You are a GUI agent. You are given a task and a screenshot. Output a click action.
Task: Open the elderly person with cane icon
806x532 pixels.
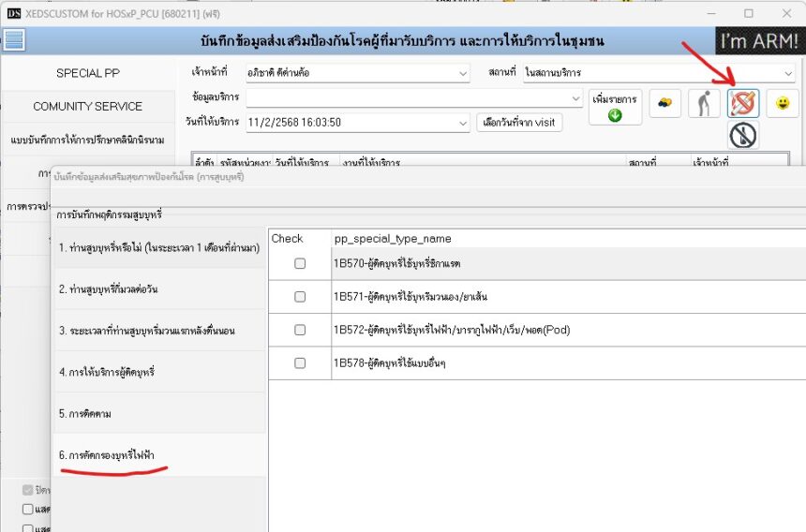704,104
